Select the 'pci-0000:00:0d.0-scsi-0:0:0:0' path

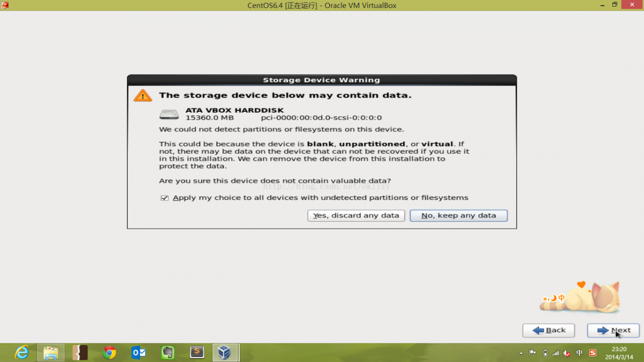coord(321,118)
